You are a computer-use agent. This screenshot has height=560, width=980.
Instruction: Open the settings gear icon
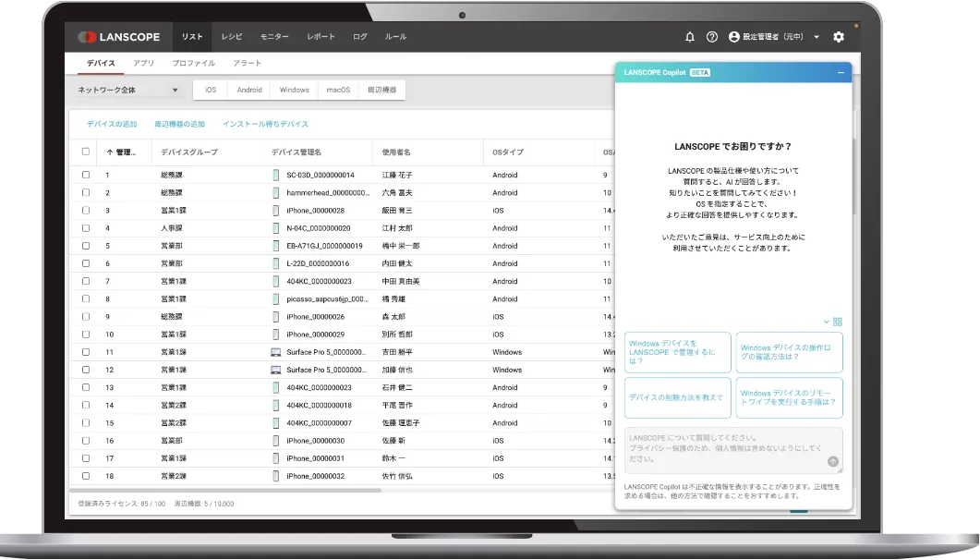point(839,37)
